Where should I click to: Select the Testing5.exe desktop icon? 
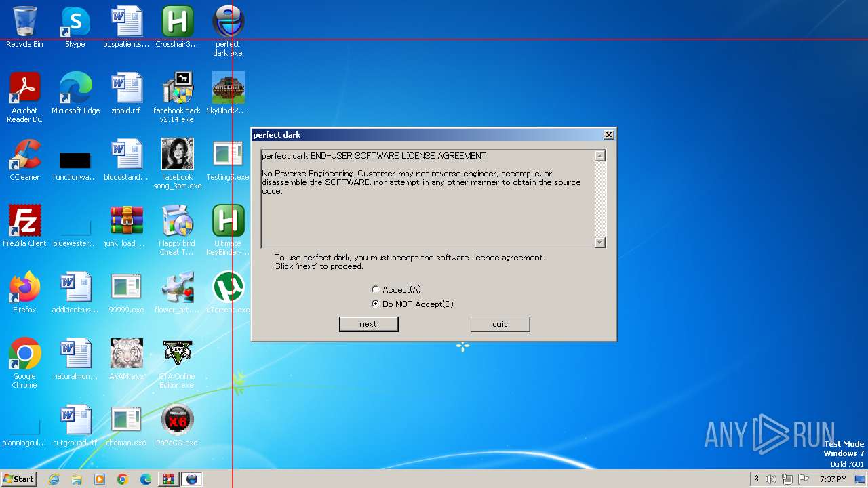point(228,160)
